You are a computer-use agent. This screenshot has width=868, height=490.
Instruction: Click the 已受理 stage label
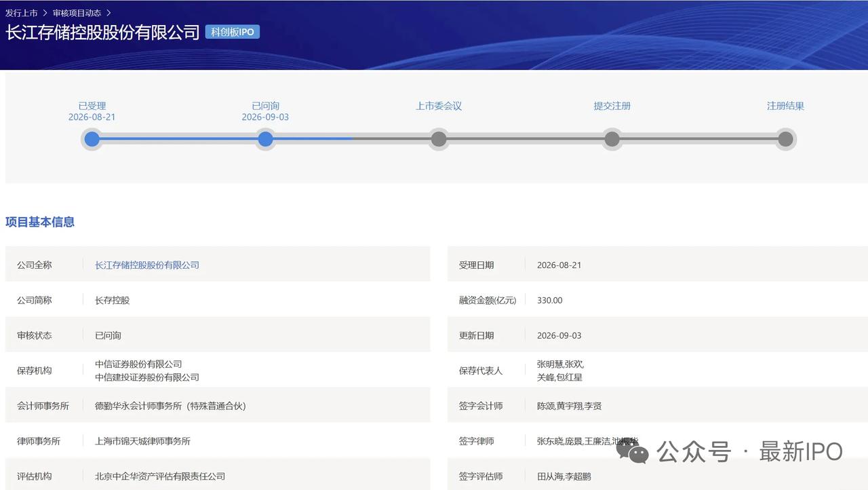pyautogui.click(x=92, y=106)
